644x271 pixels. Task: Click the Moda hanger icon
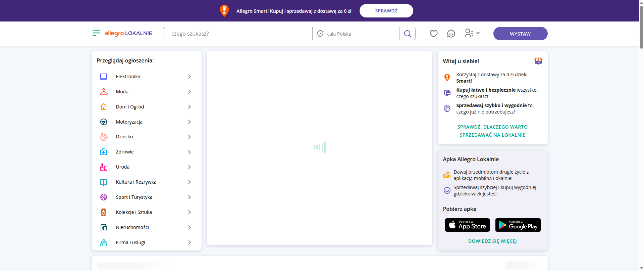pyautogui.click(x=104, y=92)
